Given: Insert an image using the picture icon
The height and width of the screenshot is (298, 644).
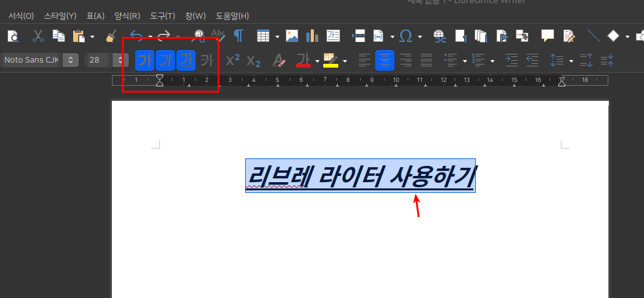Looking at the screenshot, I should tap(292, 36).
